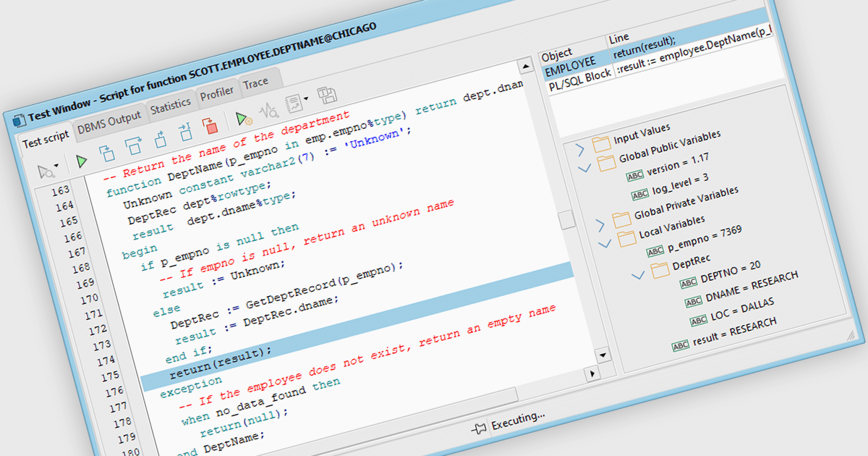Collapse the Local Variables node
Image resolution: width=868 pixels, height=456 pixels.
[x=605, y=244]
